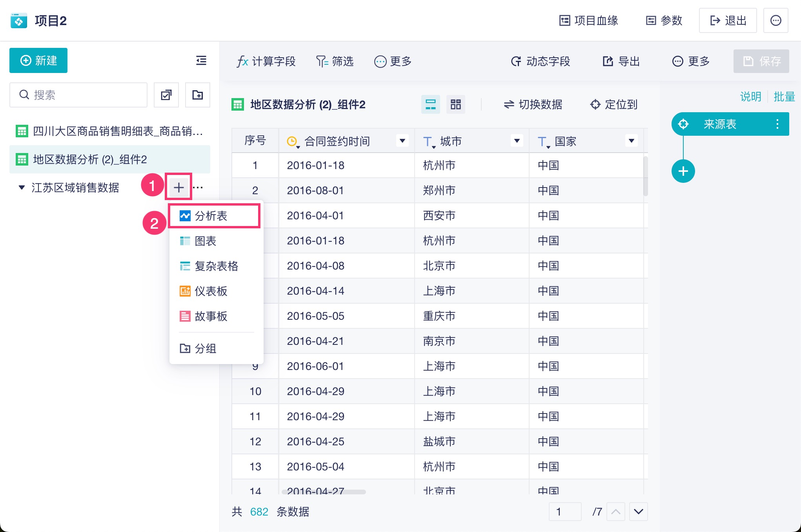Go to next page with down chevron
The height and width of the screenshot is (532, 801).
pos(638,512)
